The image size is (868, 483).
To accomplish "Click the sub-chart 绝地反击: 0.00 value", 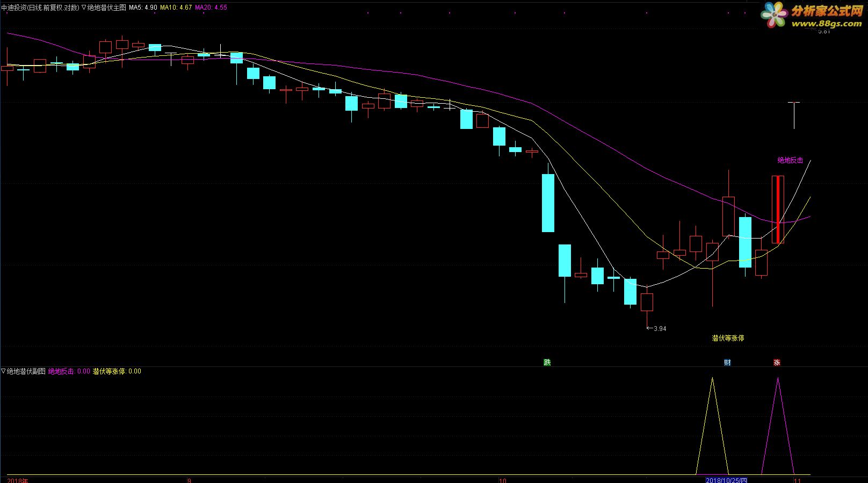I will click(x=69, y=371).
